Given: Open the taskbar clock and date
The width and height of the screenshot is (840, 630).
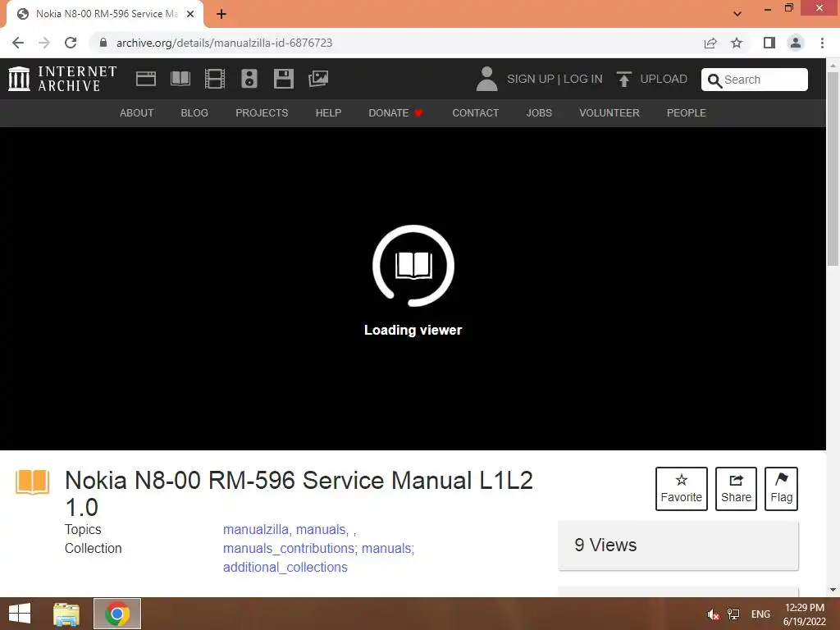Looking at the screenshot, I should (805, 614).
